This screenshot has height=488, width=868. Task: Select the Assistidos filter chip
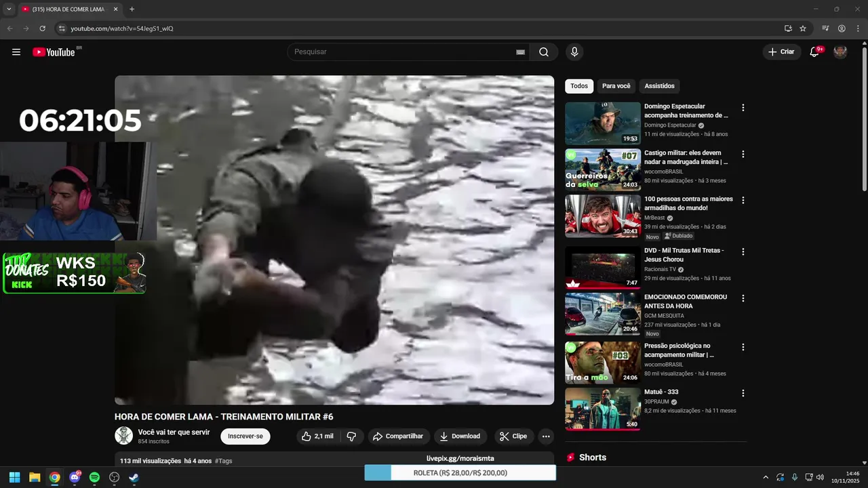point(660,86)
